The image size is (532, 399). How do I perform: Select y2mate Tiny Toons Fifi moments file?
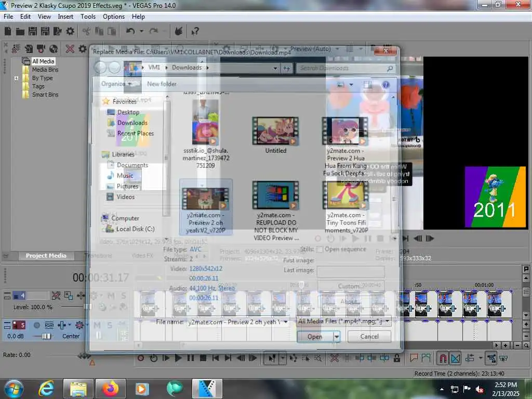345,208
